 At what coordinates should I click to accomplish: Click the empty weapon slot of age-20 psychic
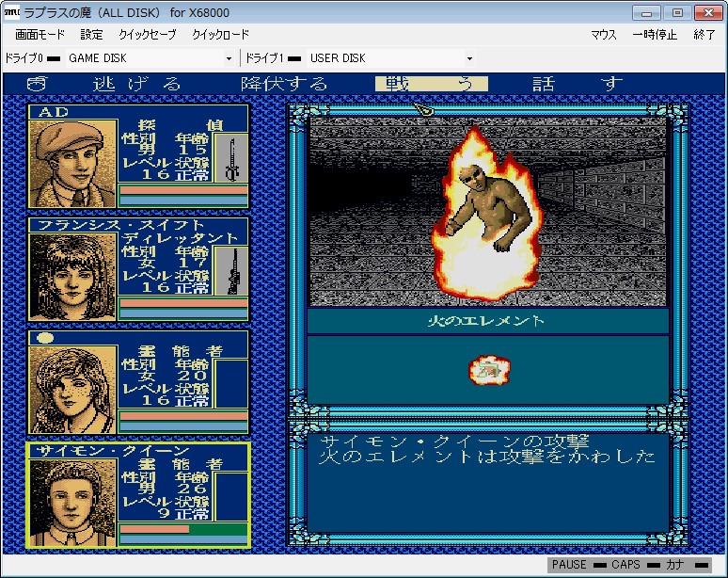click(231, 384)
